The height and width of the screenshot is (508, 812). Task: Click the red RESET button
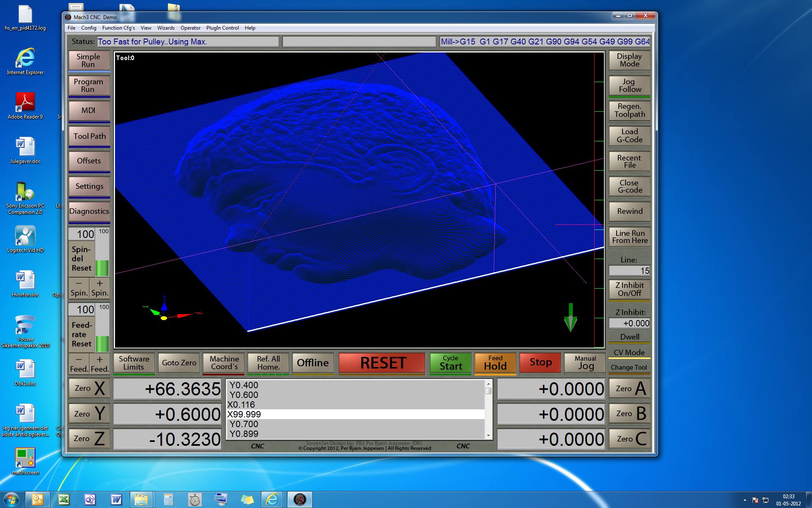pyautogui.click(x=382, y=363)
